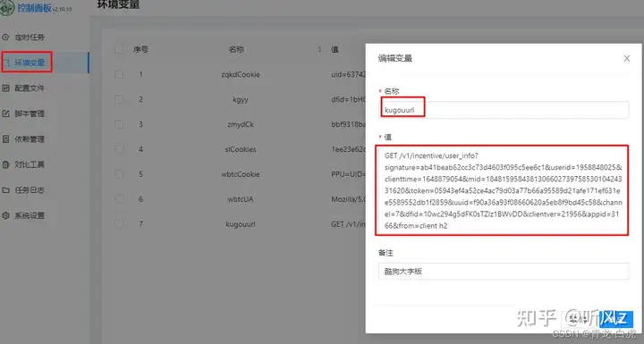The image size is (644, 344).
Task: Click the folder icon beside 任务日志
Action: coord(5,190)
